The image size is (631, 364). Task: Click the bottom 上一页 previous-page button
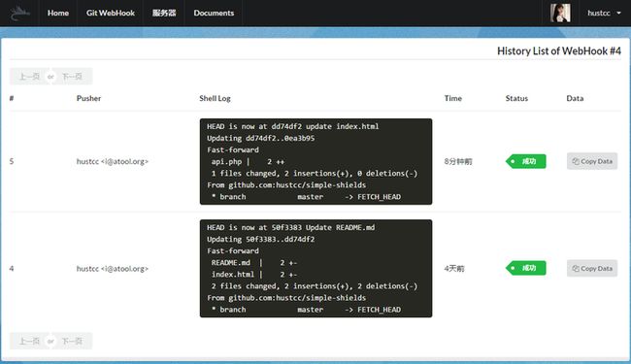(29, 341)
